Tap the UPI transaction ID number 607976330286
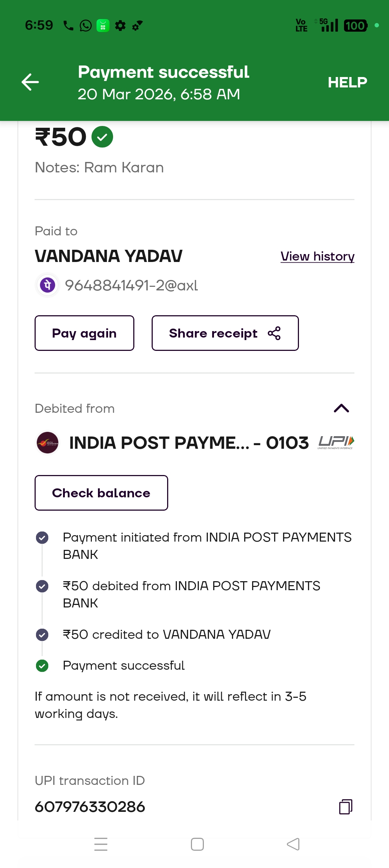389x868 pixels. [90, 807]
